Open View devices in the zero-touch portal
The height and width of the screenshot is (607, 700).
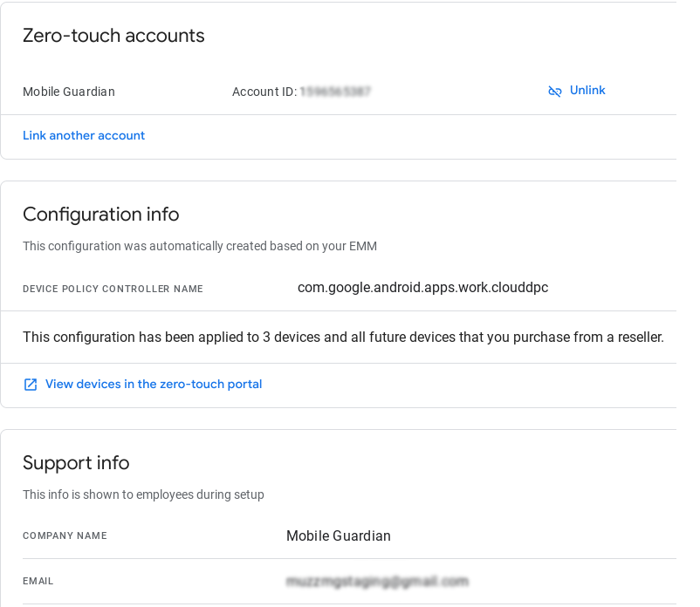point(154,384)
